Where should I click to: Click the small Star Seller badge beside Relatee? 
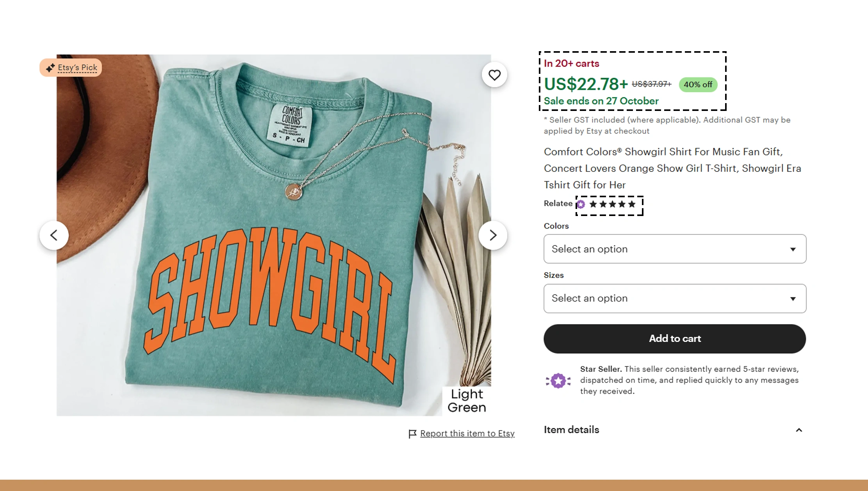pyautogui.click(x=581, y=204)
